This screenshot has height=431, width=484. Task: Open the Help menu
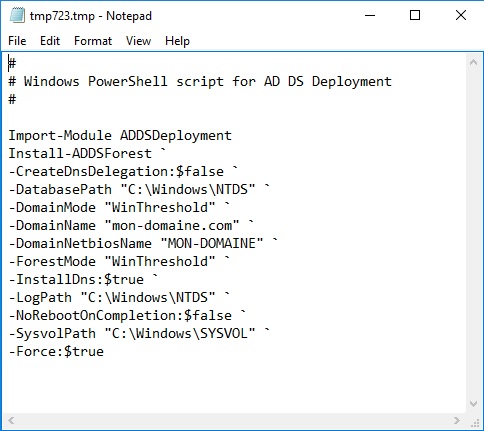(x=177, y=41)
